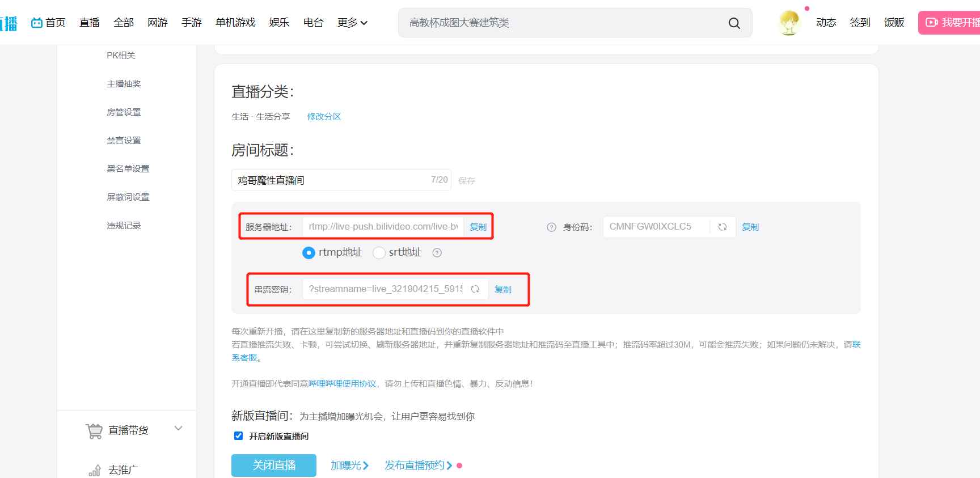Open 全部 navigation item

(124, 23)
